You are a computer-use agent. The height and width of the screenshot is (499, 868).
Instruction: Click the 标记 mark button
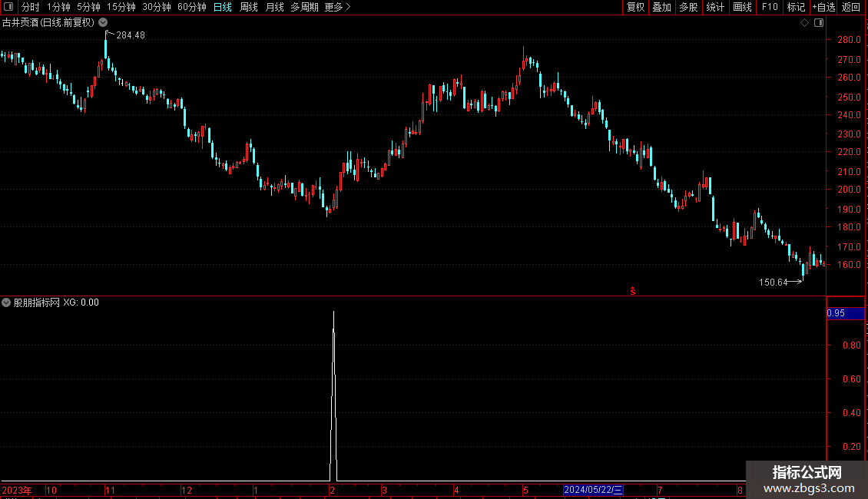coord(796,7)
